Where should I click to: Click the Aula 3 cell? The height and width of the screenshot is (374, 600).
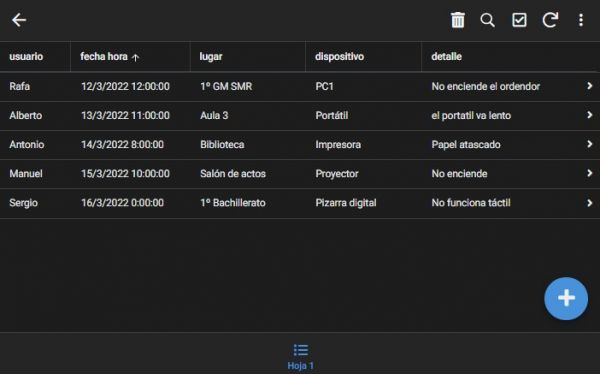[x=214, y=116]
